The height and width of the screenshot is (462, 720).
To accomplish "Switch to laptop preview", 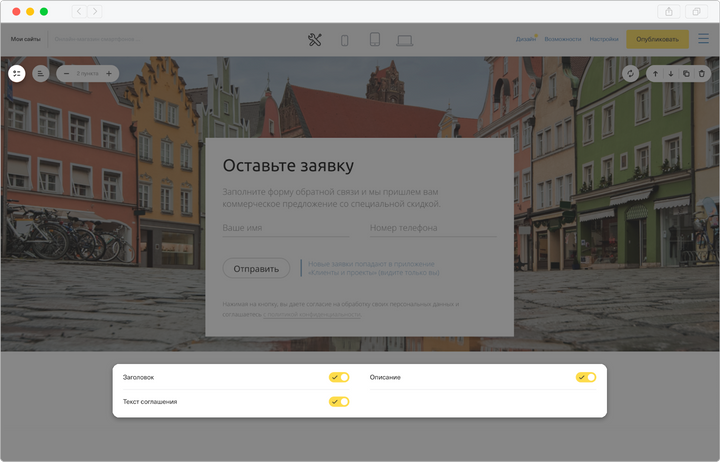I will pos(404,40).
